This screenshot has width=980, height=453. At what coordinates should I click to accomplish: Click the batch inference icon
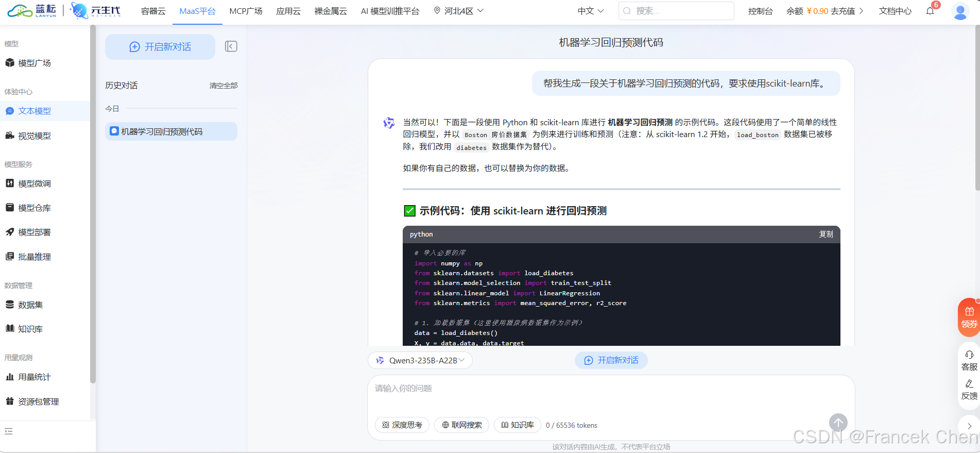(x=10, y=256)
